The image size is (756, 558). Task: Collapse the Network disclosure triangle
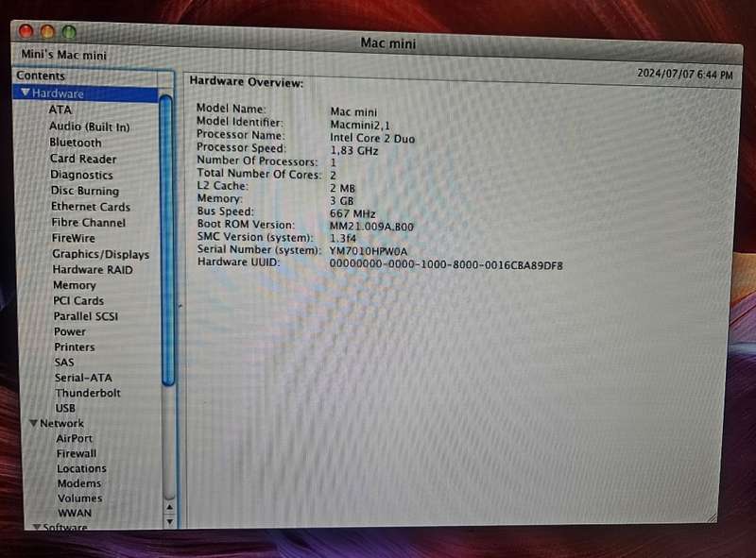(x=33, y=423)
